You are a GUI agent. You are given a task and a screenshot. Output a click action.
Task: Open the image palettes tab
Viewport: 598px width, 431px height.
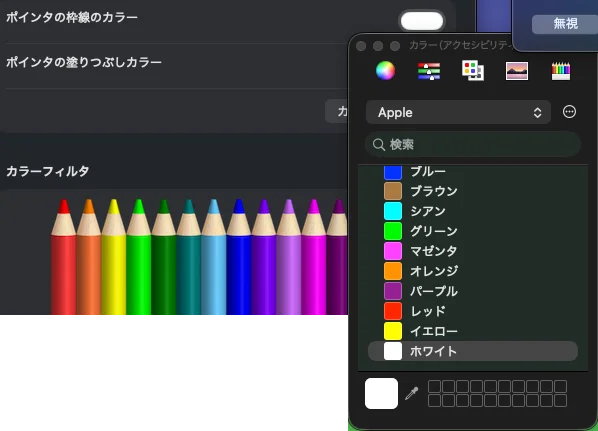point(517,71)
